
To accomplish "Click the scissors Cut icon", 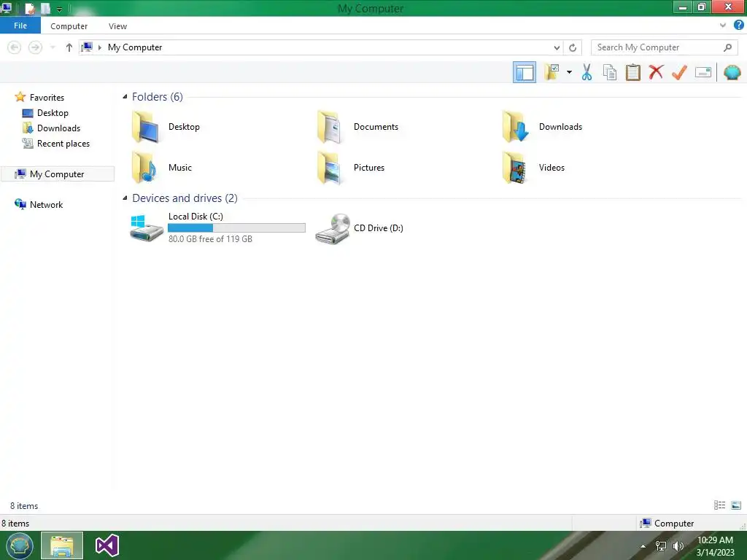I will click(587, 72).
